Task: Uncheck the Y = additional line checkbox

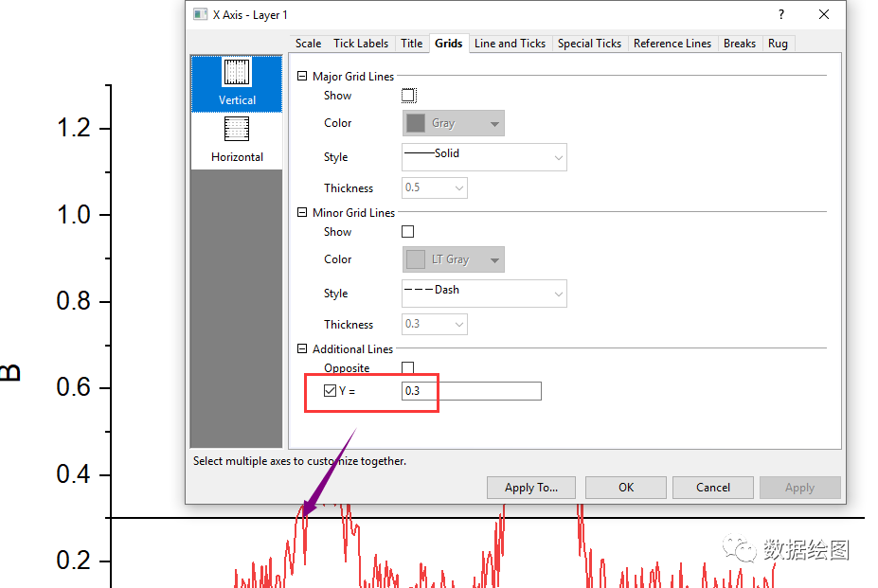Action: 331,391
